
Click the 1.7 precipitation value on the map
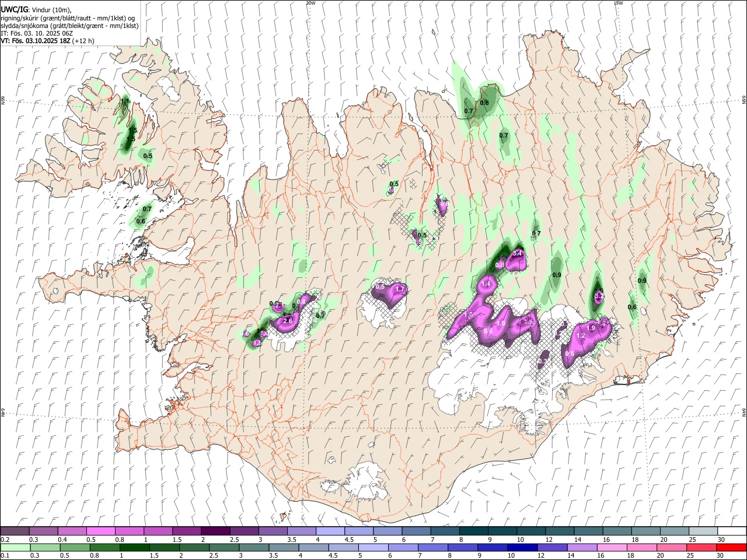[400, 289]
